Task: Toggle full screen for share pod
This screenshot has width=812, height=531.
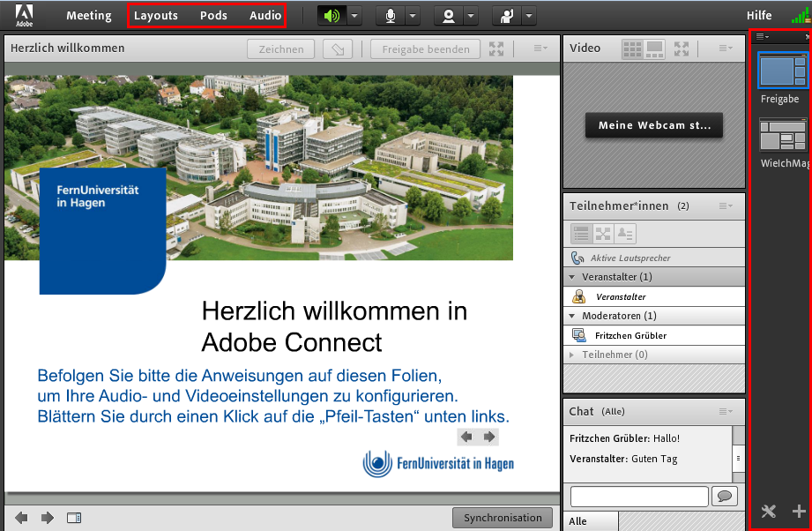Action: click(496, 49)
